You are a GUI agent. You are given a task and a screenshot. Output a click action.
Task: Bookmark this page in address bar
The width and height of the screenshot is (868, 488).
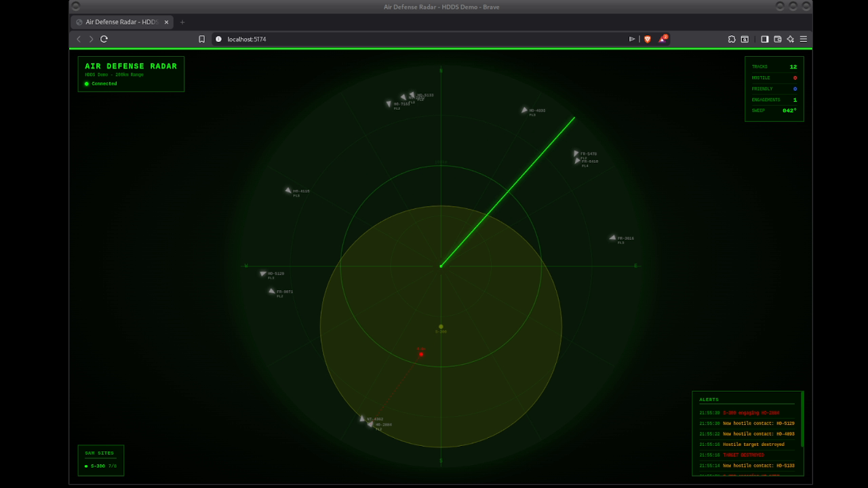coord(201,39)
